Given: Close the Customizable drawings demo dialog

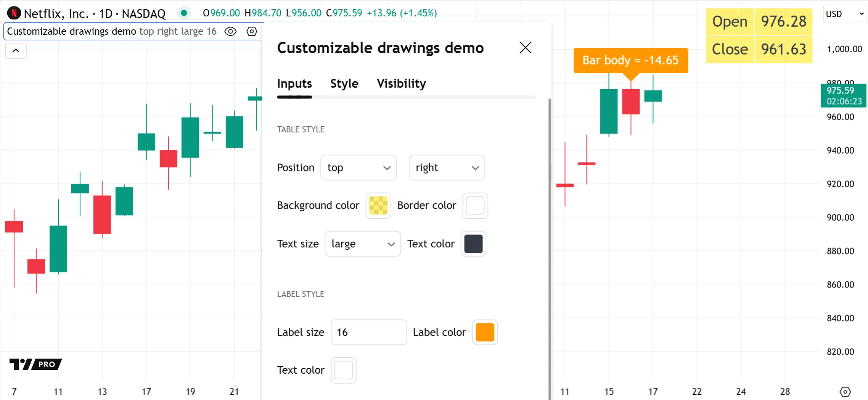Looking at the screenshot, I should coord(525,48).
